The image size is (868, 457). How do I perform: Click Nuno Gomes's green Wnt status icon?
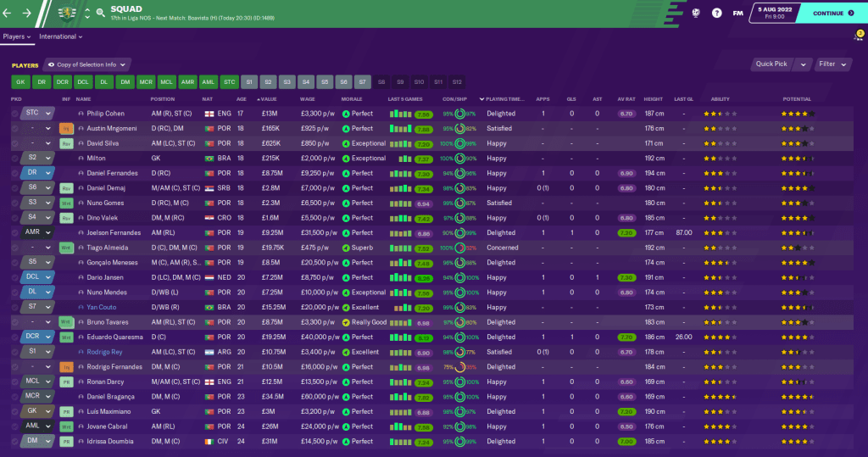[66, 203]
